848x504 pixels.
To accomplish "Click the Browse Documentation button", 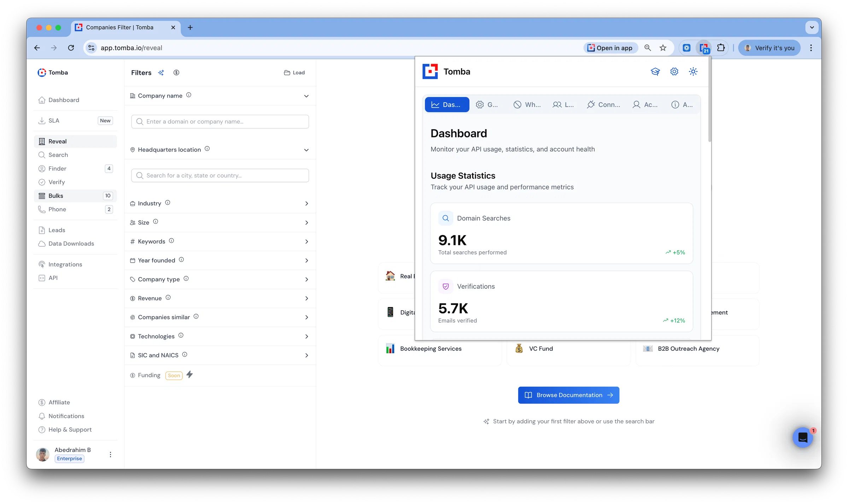I will (568, 395).
